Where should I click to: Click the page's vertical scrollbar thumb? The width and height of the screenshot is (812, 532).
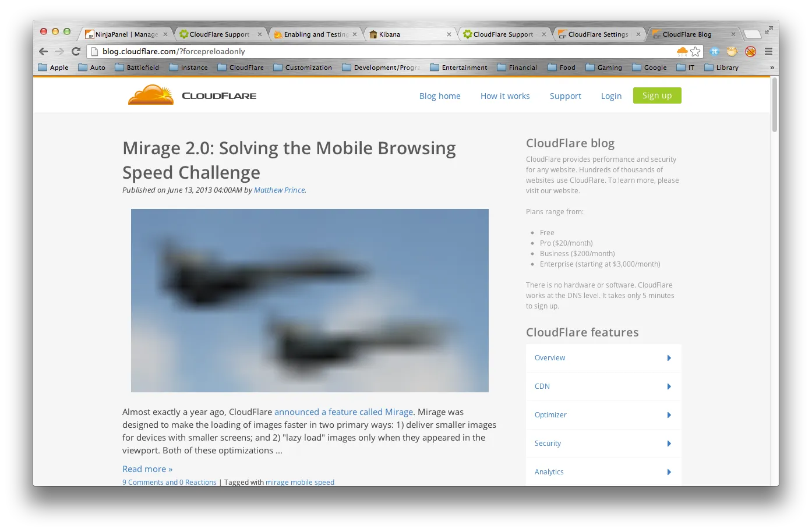click(774, 105)
